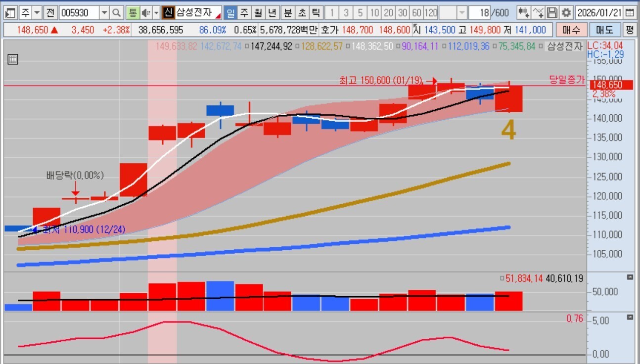This screenshot has width=640, height=364.
Task: Click the black moving average value 147,244.92
Action: click(x=272, y=46)
